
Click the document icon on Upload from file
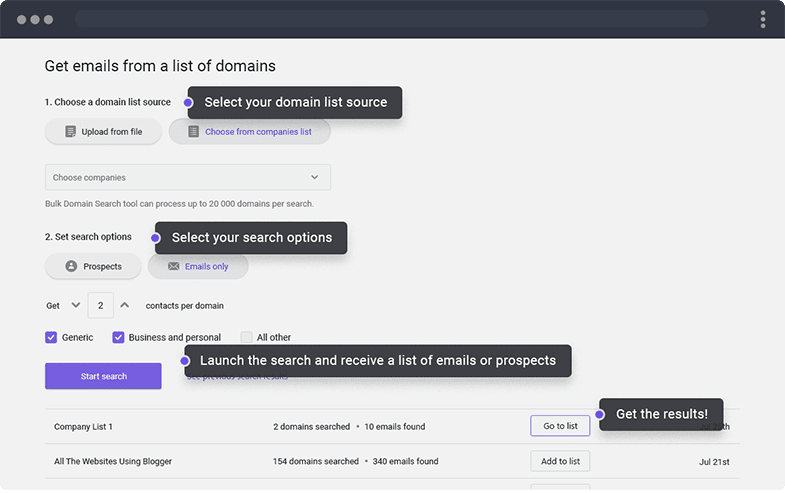pyautogui.click(x=70, y=132)
